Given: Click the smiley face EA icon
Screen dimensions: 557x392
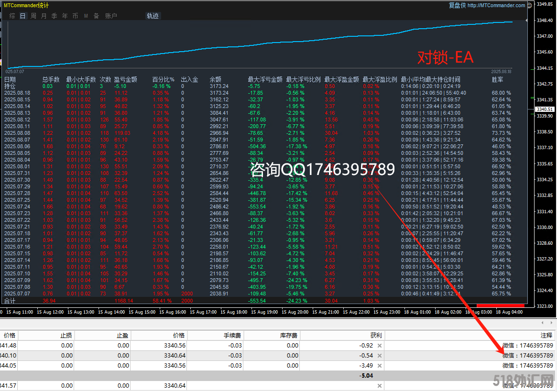Looking at the screenshot, I should tap(530, 5).
